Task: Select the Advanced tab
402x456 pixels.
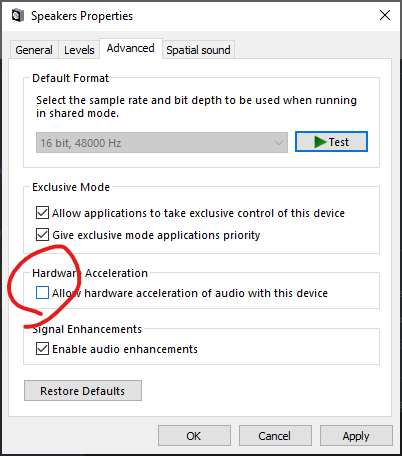Action: [x=131, y=48]
